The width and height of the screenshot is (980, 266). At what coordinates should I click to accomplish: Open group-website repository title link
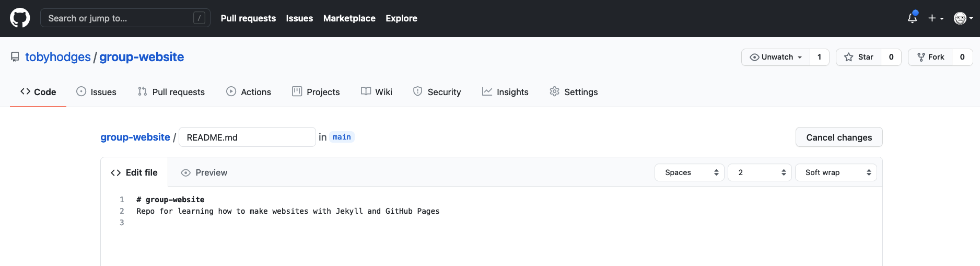(142, 57)
